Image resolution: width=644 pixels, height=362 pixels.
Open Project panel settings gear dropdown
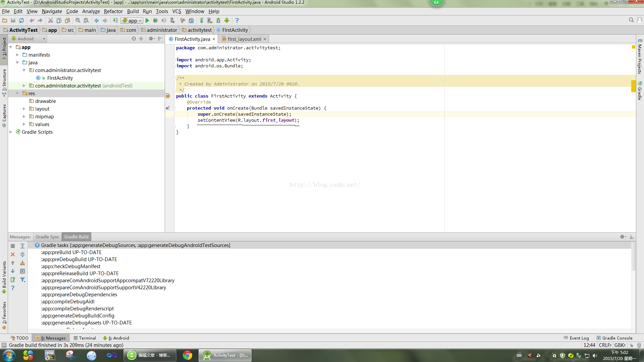click(x=152, y=39)
